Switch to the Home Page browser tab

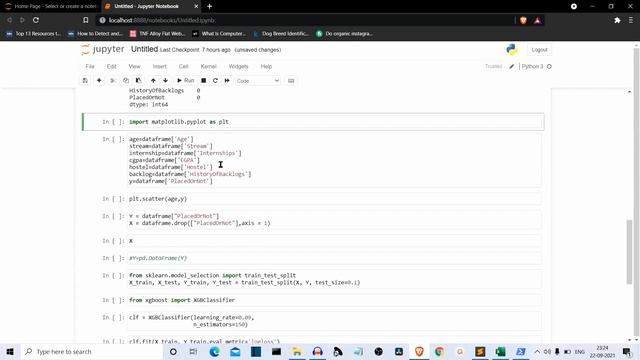pos(51,7)
